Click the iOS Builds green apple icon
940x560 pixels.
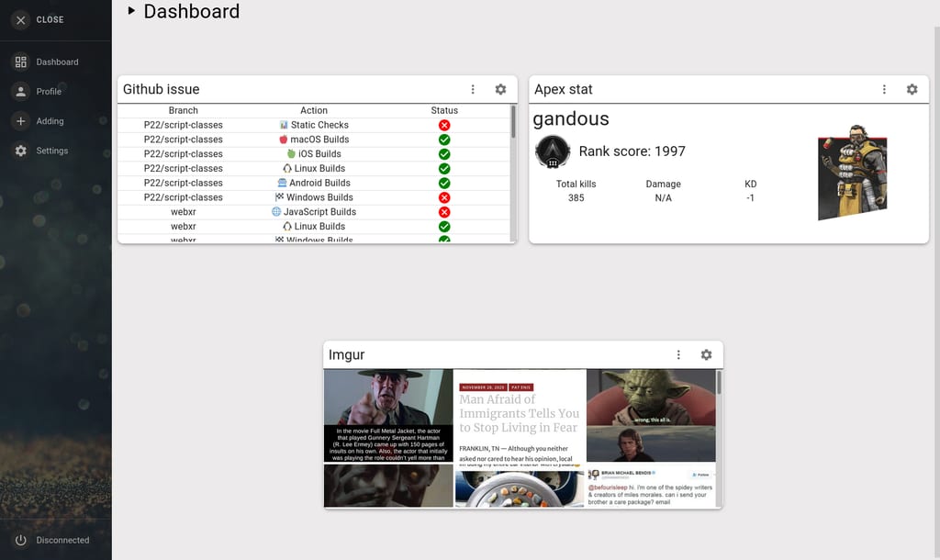click(291, 153)
